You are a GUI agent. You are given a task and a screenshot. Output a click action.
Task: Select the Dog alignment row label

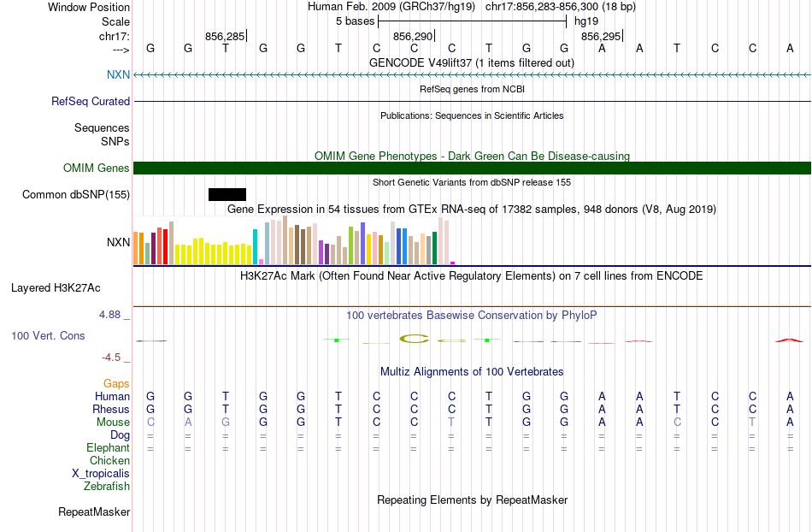click(120, 434)
